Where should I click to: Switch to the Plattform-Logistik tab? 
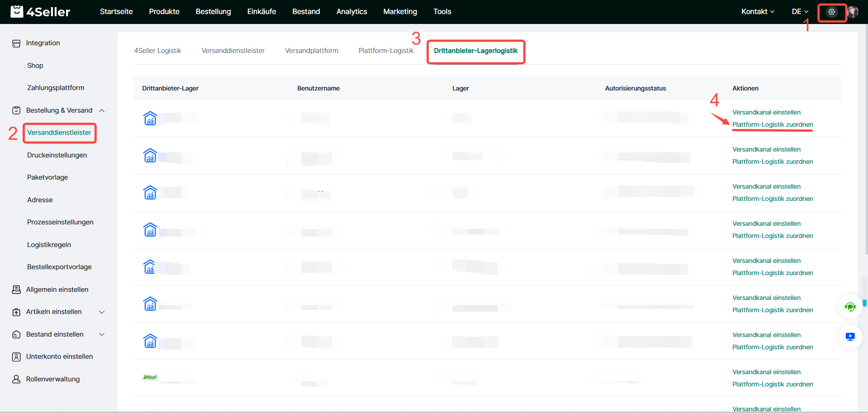386,51
